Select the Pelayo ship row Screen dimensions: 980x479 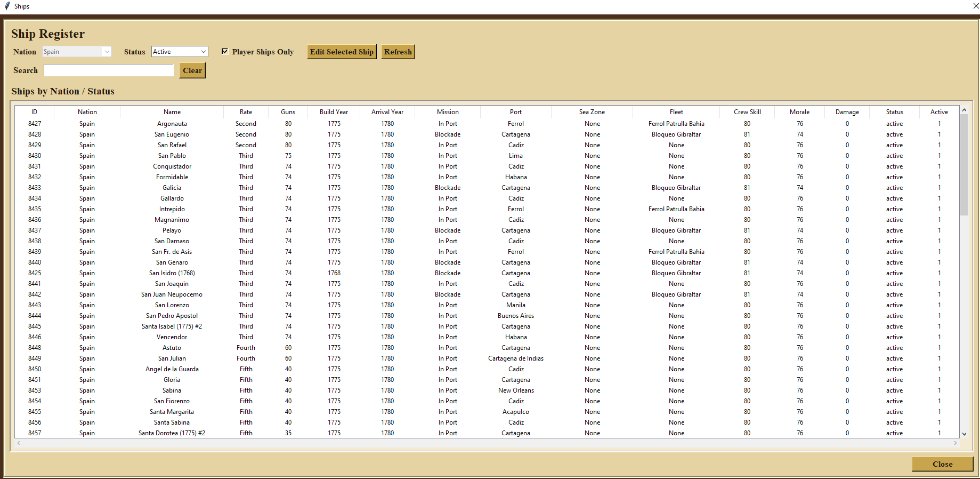point(487,230)
